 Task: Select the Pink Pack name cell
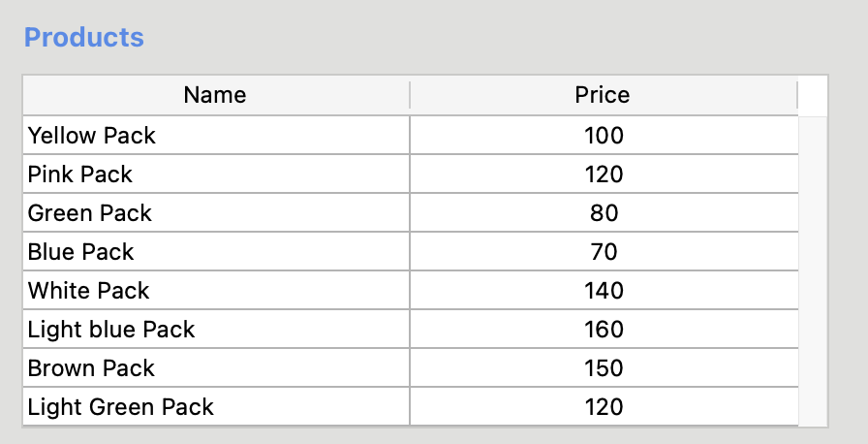tap(80, 174)
